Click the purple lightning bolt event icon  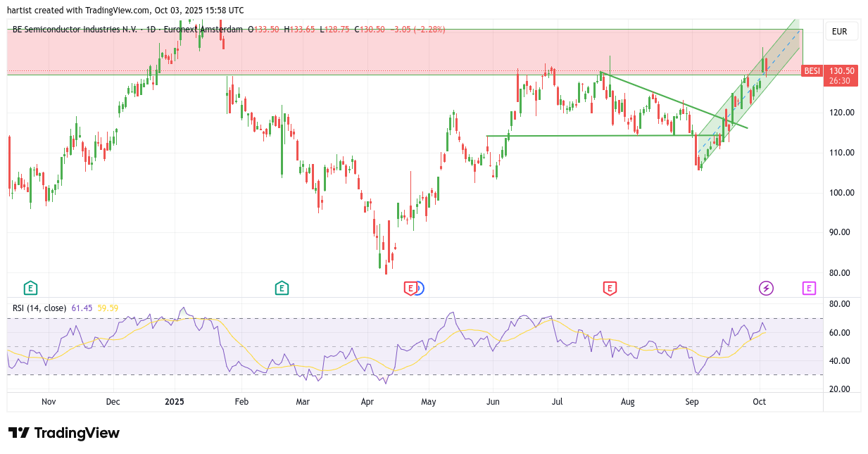click(766, 287)
